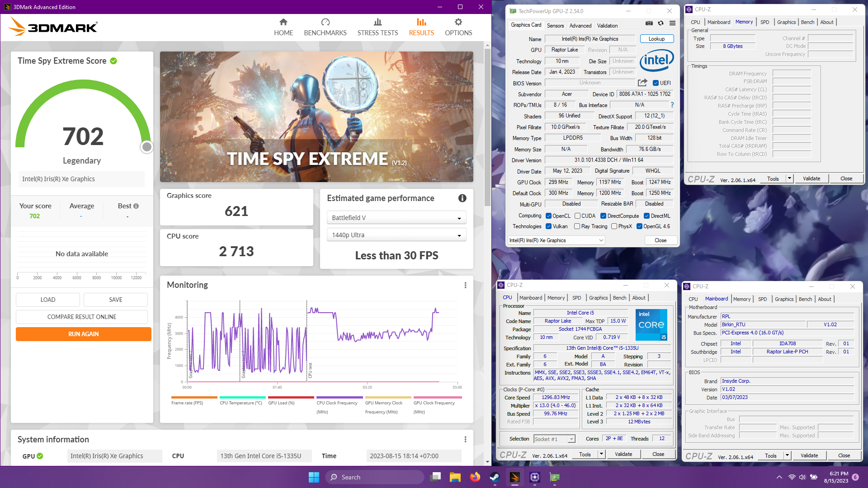
Task: Click the taskbar Search box
Action: tap(375, 477)
